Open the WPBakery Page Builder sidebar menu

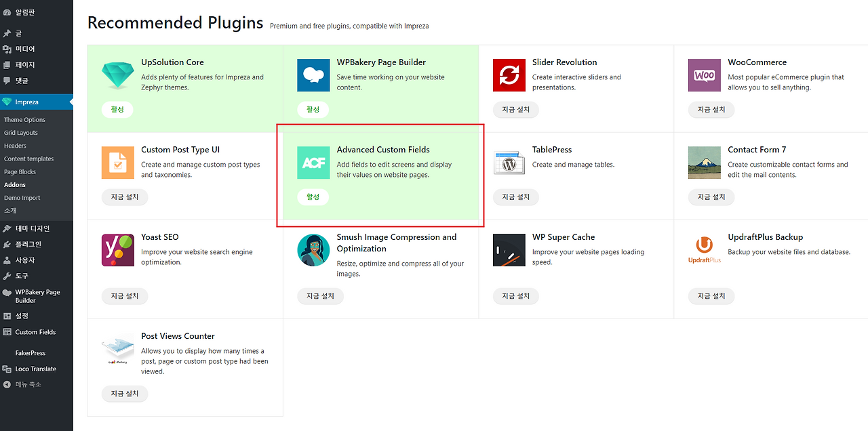(x=37, y=296)
